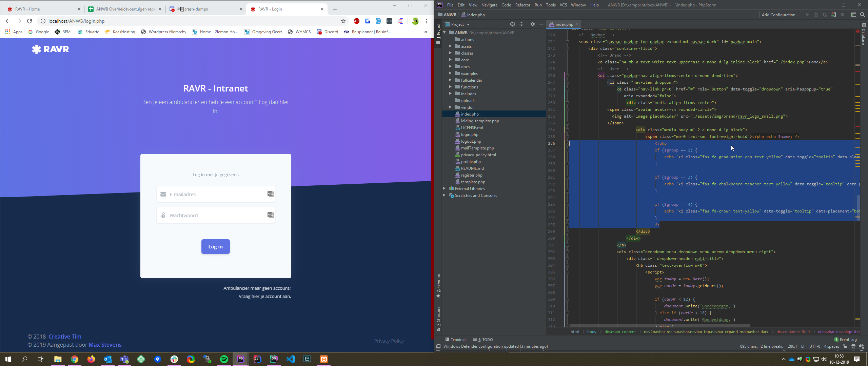Toggle the file read-only lock icon in status bar
Screen dimensions: 868x366
tap(845, 346)
